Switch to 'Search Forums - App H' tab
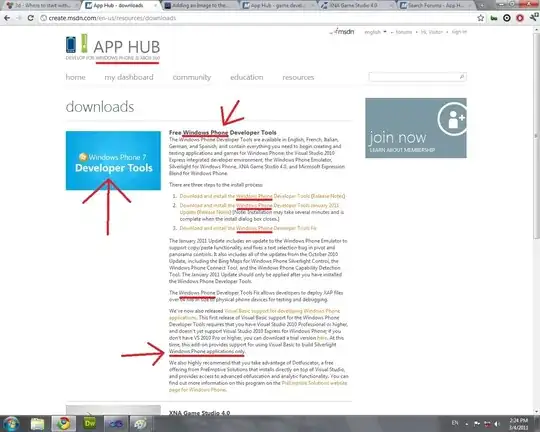This screenshot has height=432, width=540. 435,6
